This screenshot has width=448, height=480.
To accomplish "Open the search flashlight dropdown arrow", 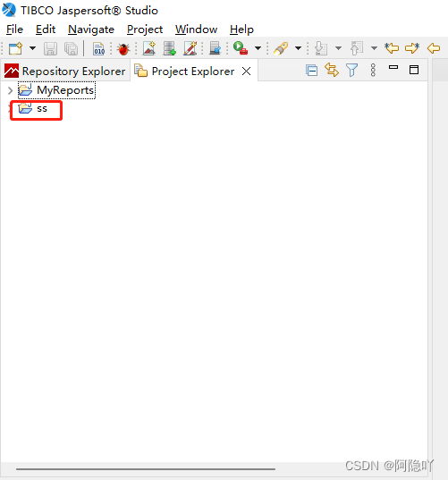I will pyautogui.click(x=298, y=48).
